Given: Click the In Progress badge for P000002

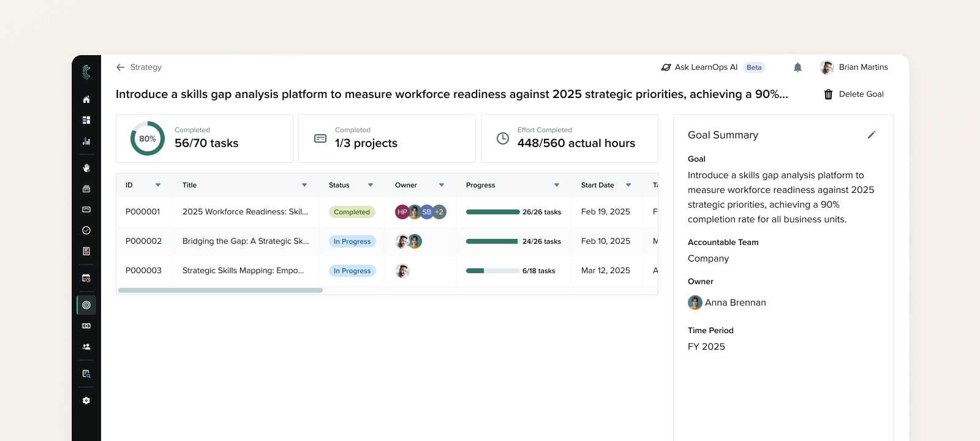Looking at the screenshot, I should pos(352,241).
